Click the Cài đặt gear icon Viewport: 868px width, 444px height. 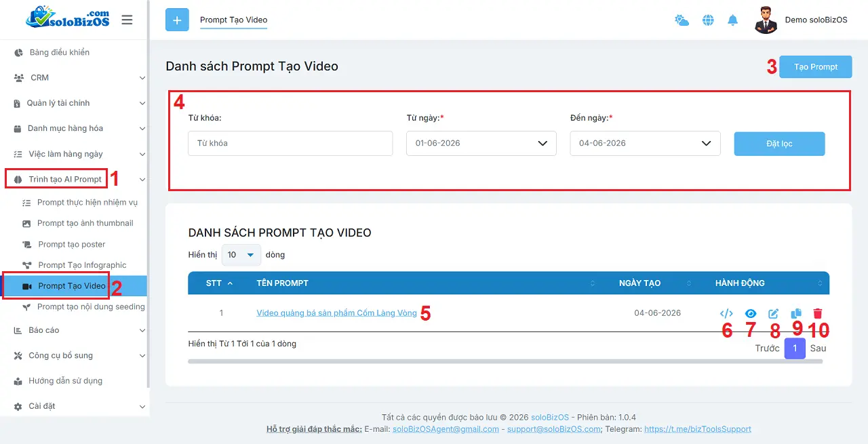point(18,407)
